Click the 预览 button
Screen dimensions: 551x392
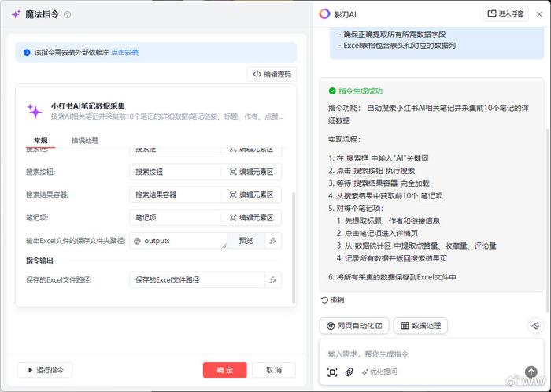pyautogui.click(x=246, y=241)
